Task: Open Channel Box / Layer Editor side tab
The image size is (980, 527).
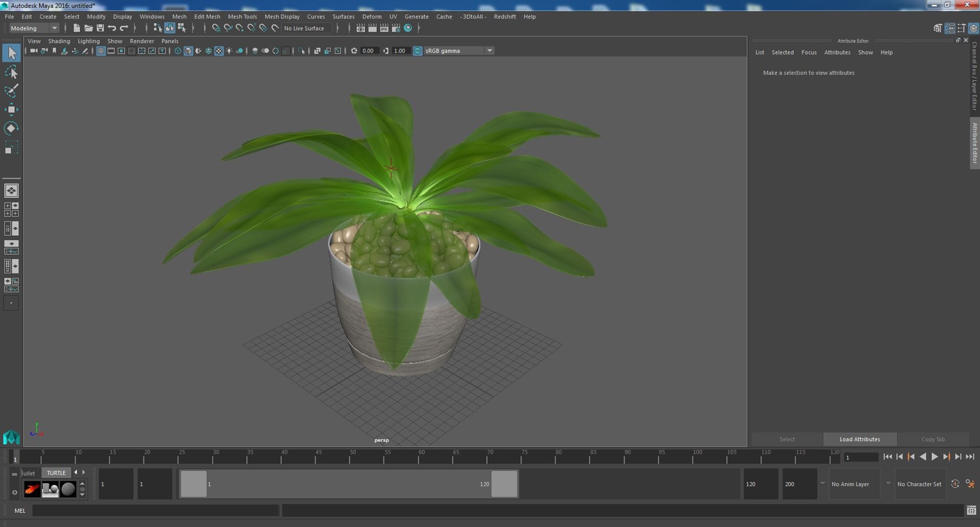Action: pos(974,76)
